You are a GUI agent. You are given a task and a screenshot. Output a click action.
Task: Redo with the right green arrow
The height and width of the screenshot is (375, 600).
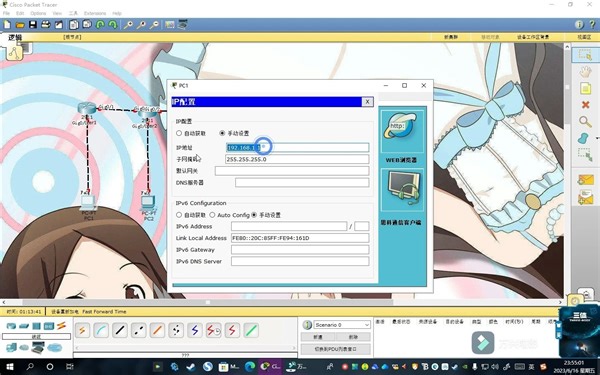coord(113,25)
